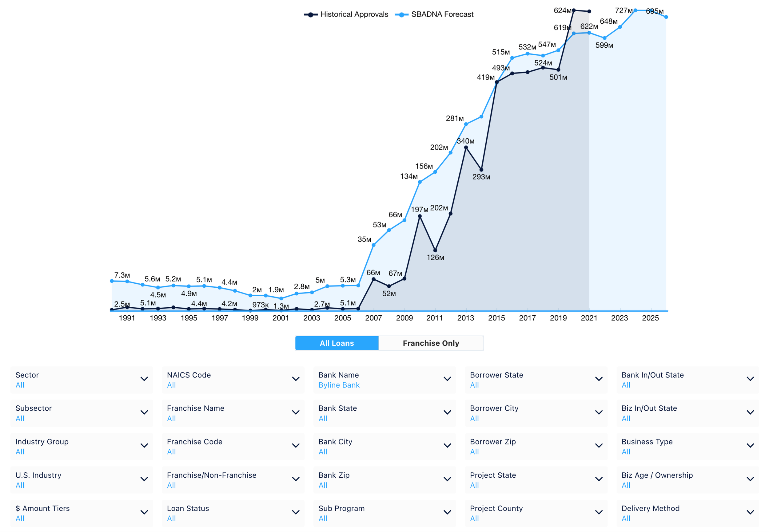Click Bank Name chevron showing Byline Bank
769x532 pixels.
coord(447,379)
